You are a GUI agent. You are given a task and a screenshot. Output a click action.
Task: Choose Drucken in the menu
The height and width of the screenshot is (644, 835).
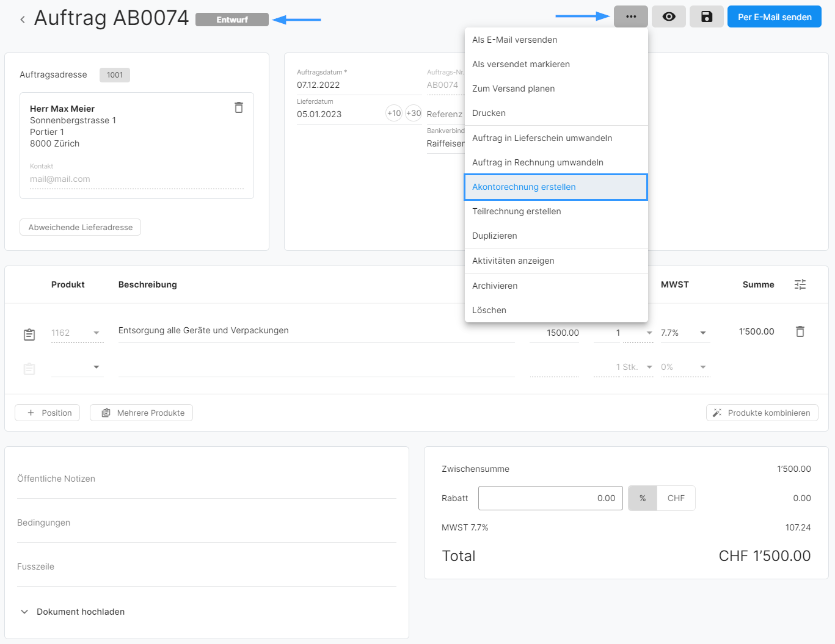coord(556,113)
